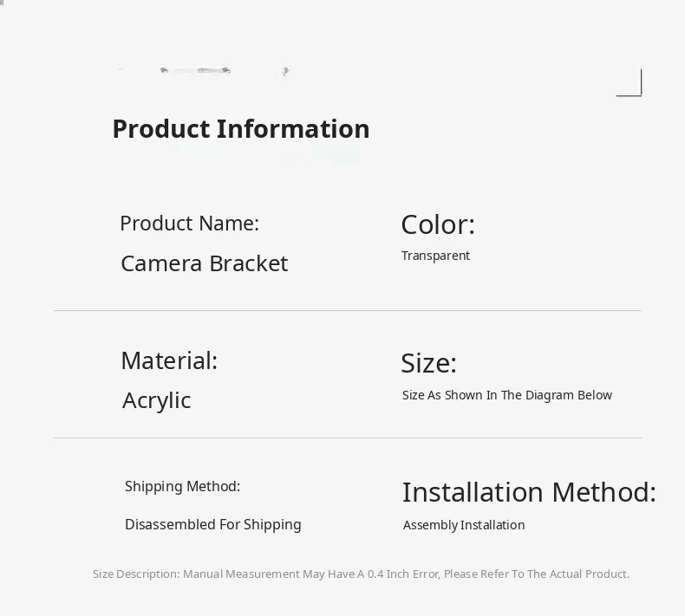The image size is (685, 616).
Task: Select the "Assembly Installation" text
Action: (464, 525)
